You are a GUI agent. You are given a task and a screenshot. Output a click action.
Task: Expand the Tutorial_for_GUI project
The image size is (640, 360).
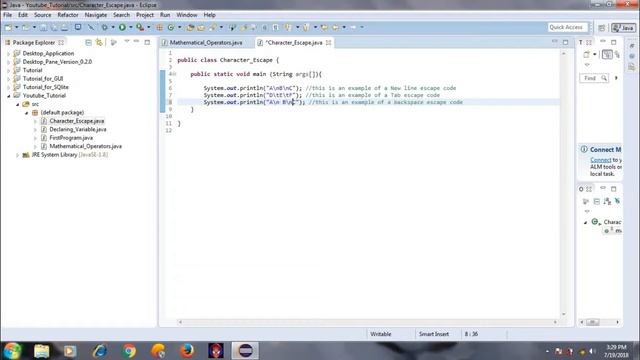(9, 79)
